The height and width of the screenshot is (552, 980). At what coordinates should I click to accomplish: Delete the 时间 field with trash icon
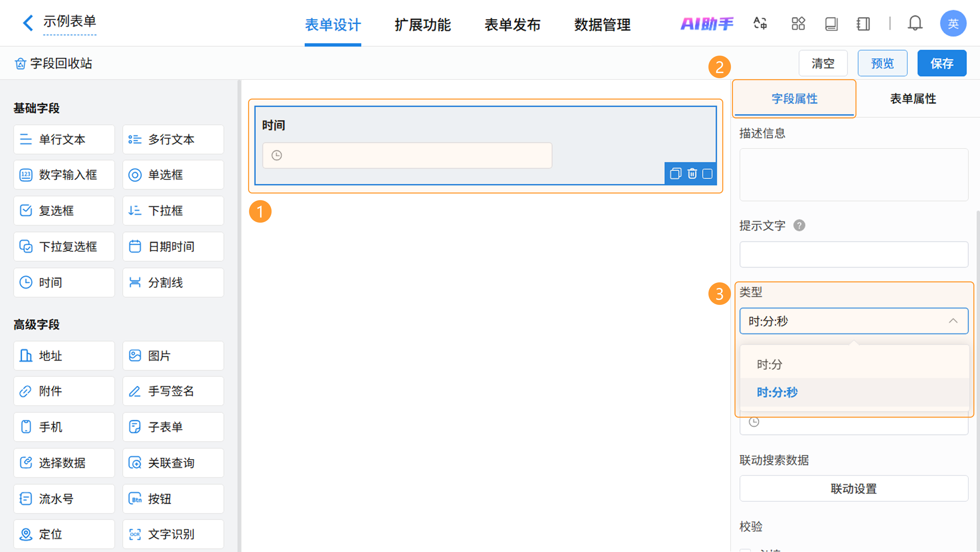click(x=692, y=174)
